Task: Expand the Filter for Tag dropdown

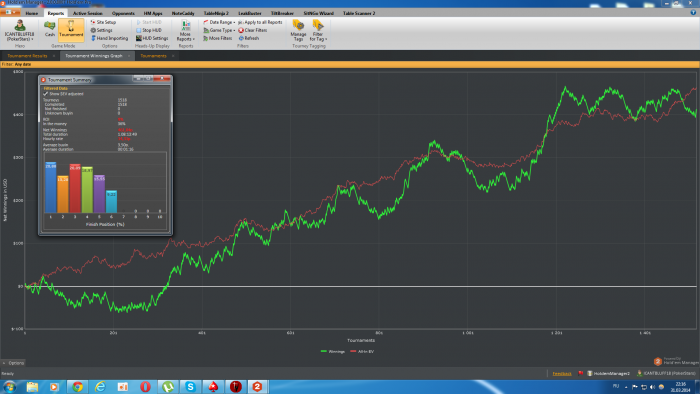Action: [x=318, y=31]
